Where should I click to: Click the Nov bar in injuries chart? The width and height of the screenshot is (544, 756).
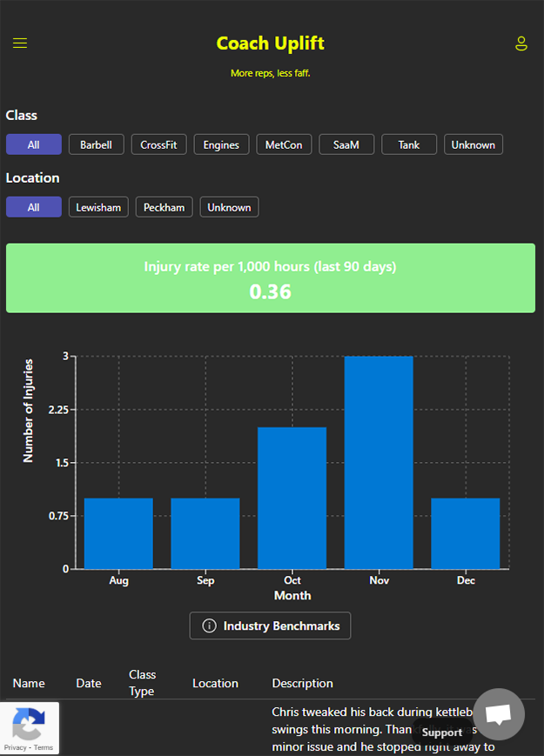[379, 463]
